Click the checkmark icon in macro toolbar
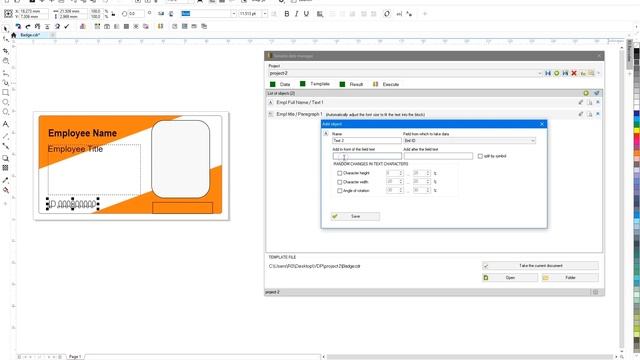Viewport: 640px width, 360px height. click(x=67, y=26)
